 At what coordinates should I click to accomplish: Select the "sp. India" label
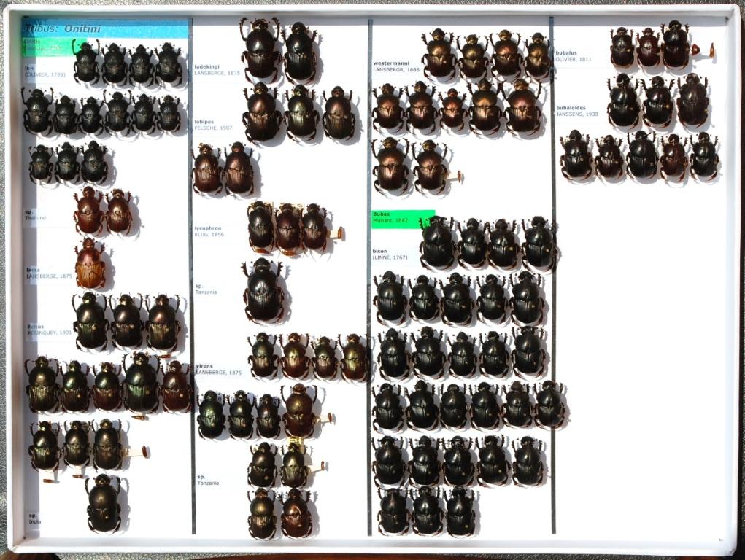pos(34,518)
